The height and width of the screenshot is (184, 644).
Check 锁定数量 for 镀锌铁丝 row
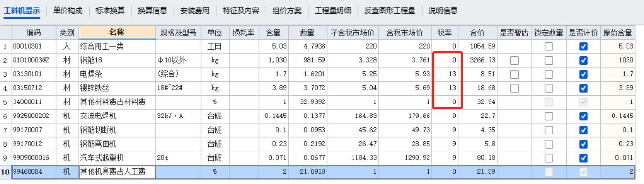coord(549,88)
